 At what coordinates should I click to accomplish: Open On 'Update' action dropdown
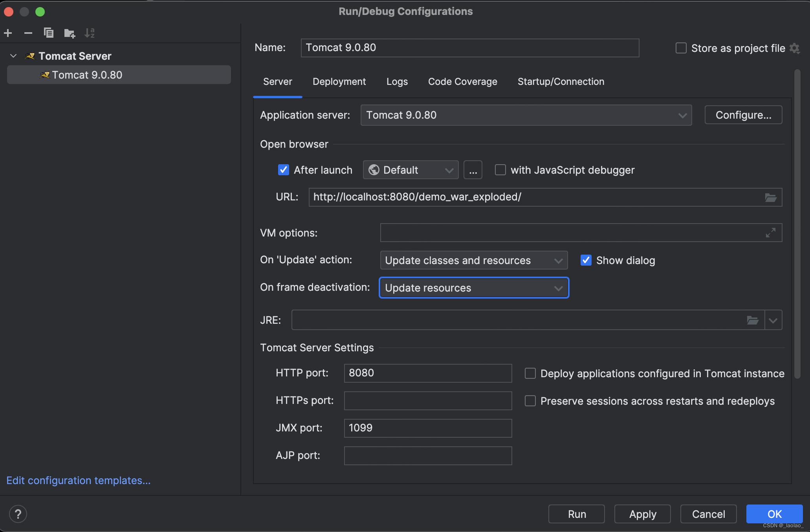click(x=474, y=260)
